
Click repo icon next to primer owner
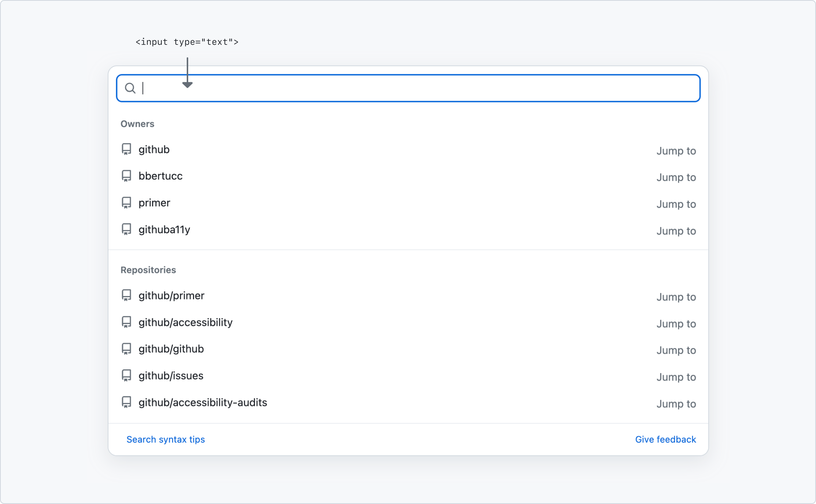tap(126, 203)
